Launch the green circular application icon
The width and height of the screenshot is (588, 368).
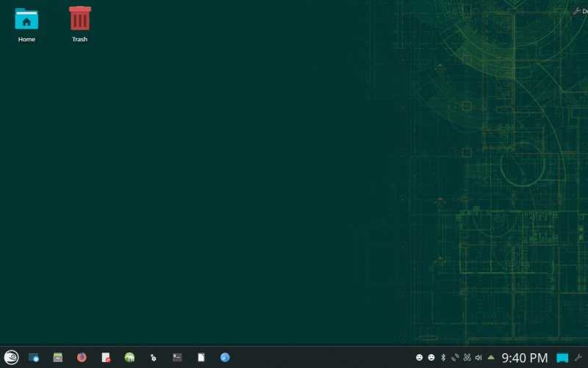tap(129, 357)
